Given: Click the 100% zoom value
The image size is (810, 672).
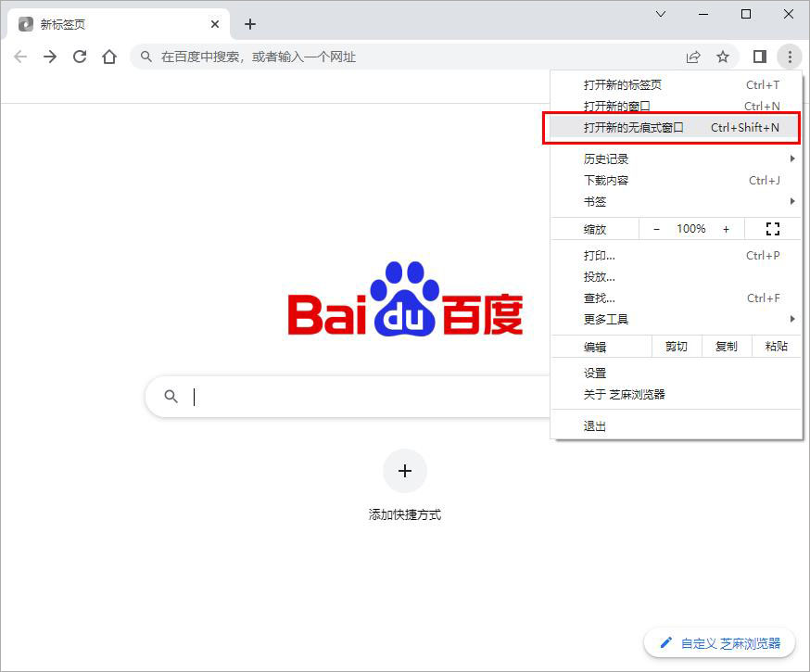Looking at the screenshot, I should (x=691, y=229).
